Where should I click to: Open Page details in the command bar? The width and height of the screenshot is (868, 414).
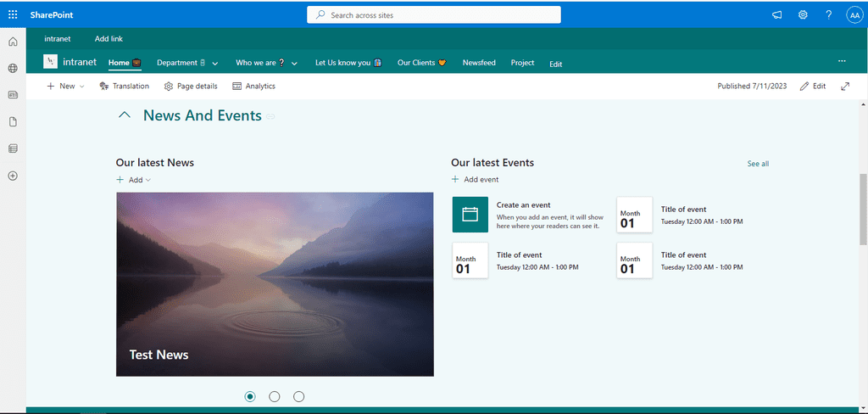click(x=191, y=86)
